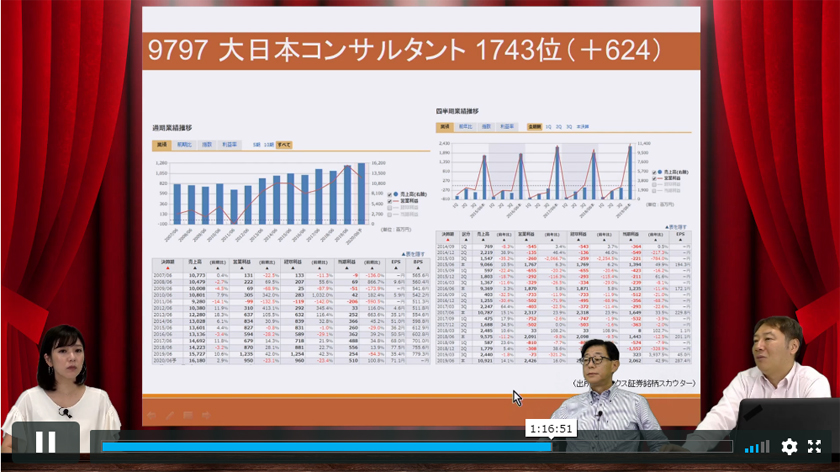Image resolution: width=840 pixels, height=472 pixels.
Task: Sort annual table by 決算期 red arrow
Action: click(167, 268)
